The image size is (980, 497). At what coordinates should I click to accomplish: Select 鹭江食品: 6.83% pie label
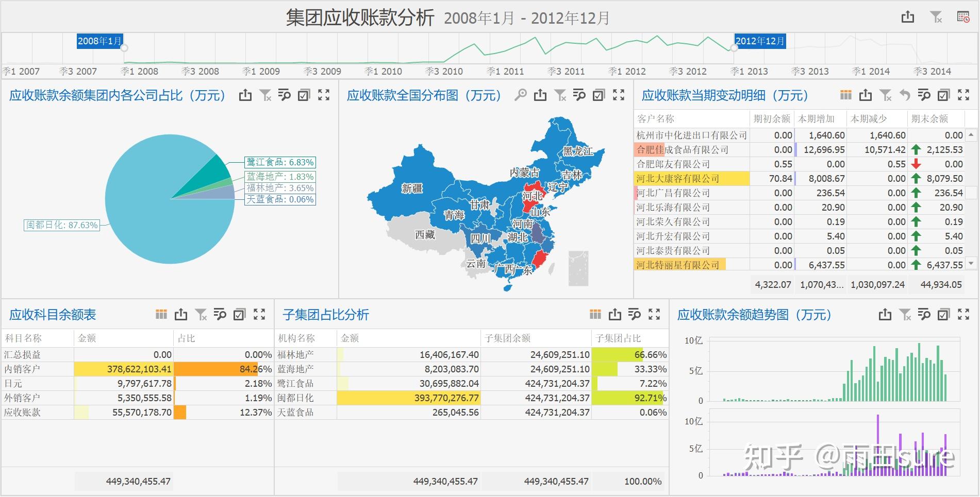coord(280,162)
